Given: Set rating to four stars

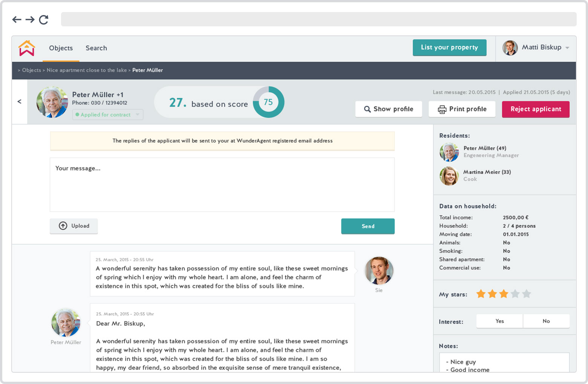Looking at the screenshot, I should point(515,294).
